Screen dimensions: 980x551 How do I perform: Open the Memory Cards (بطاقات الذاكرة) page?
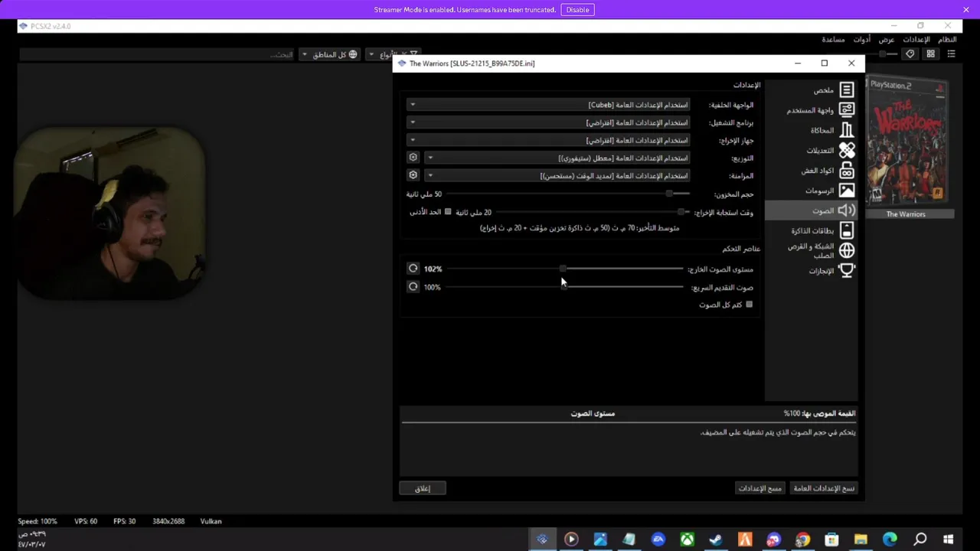point(812,230)
